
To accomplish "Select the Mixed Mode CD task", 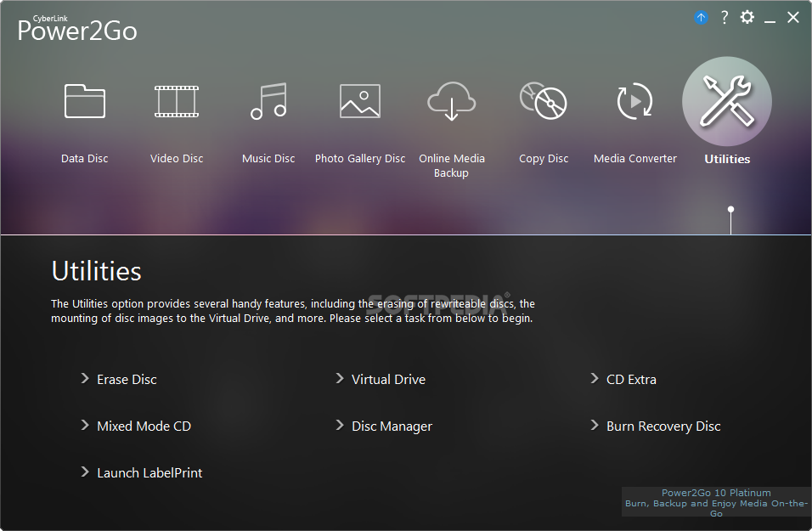I will (144, 426).
